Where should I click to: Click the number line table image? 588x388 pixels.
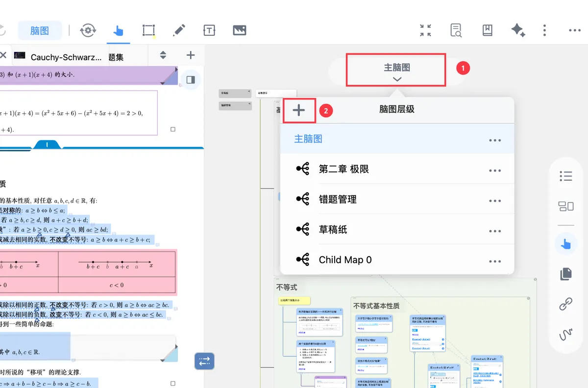coord(88,272)
